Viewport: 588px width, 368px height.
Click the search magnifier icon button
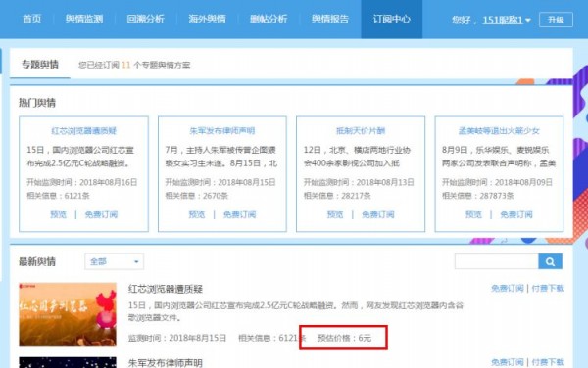point(550,261)
